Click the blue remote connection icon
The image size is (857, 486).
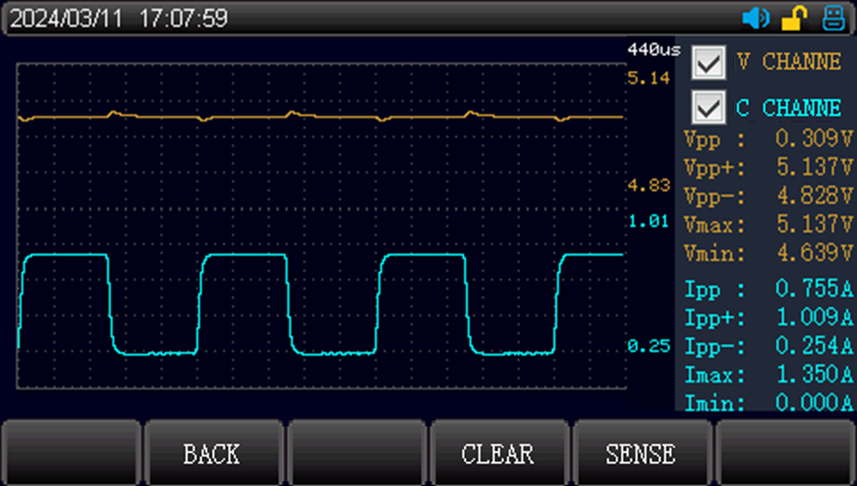click(x=833, y=18)
